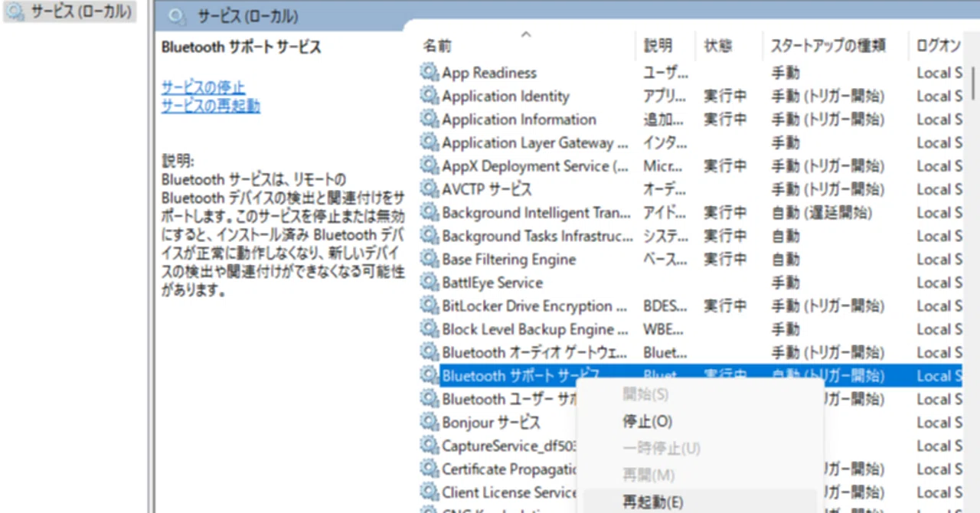Select the BattlEye Service name
This screenshot has width=980, height=513.
(x=492, y=283)
